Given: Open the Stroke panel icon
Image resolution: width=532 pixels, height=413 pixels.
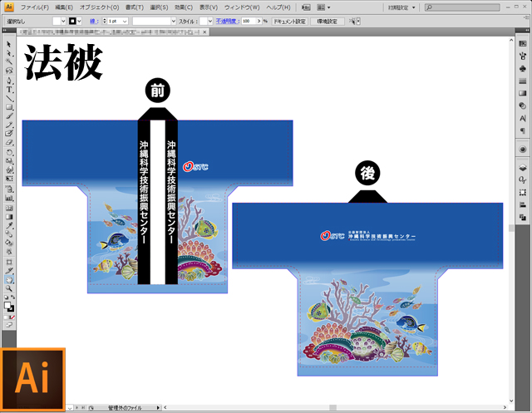Looking at the screenshot, I should (x=523, y=81).
